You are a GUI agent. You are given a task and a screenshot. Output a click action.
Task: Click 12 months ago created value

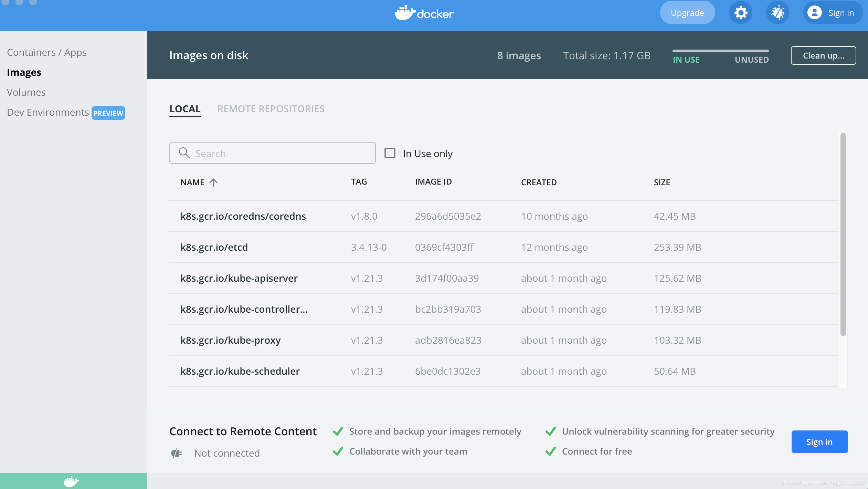(554, 247)
